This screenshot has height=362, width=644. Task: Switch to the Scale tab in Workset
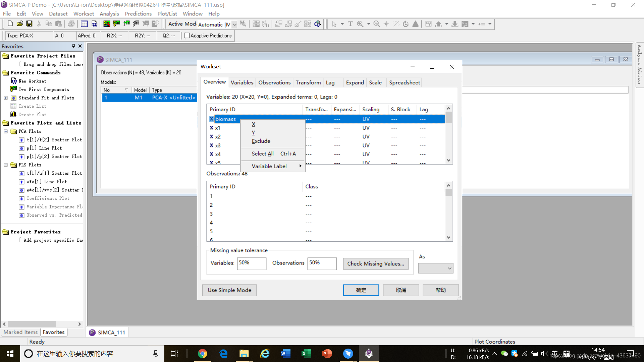[375, 83]
